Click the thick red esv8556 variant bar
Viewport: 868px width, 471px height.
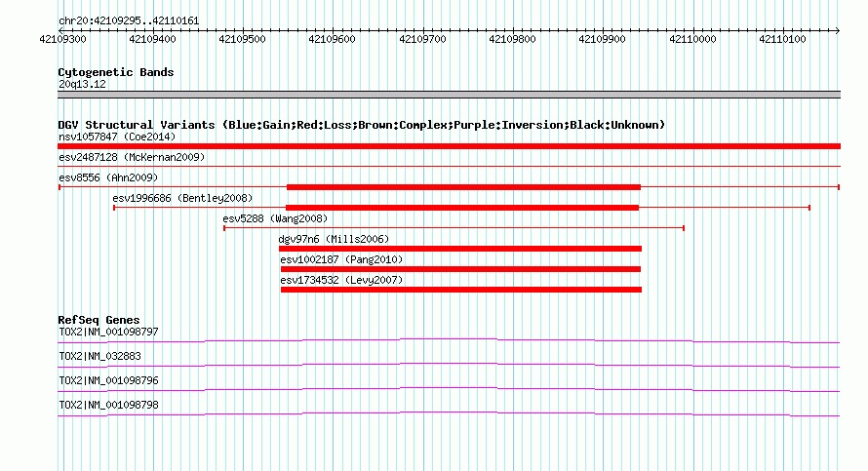click(x=463, y=187)
